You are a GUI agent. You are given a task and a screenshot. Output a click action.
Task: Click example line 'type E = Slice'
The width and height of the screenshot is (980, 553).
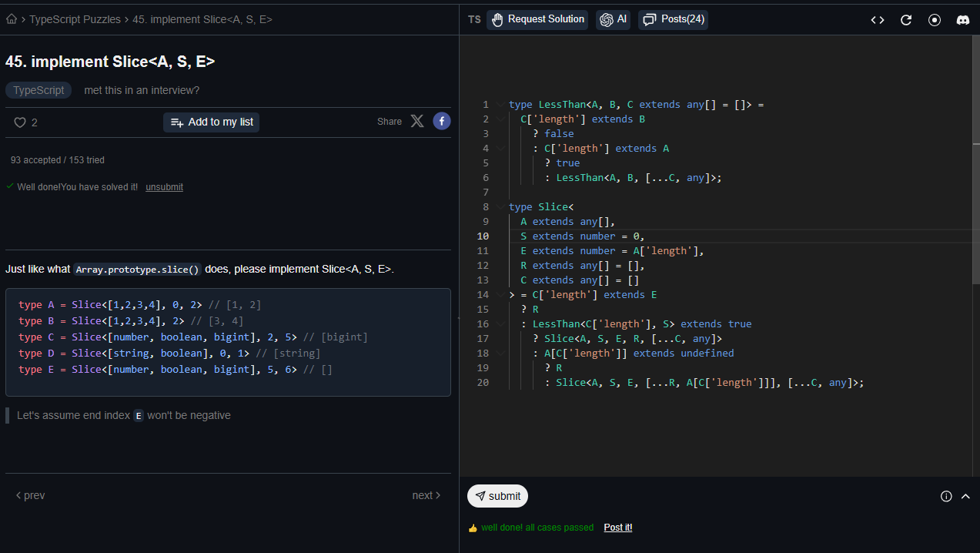[x=176, y=370]
